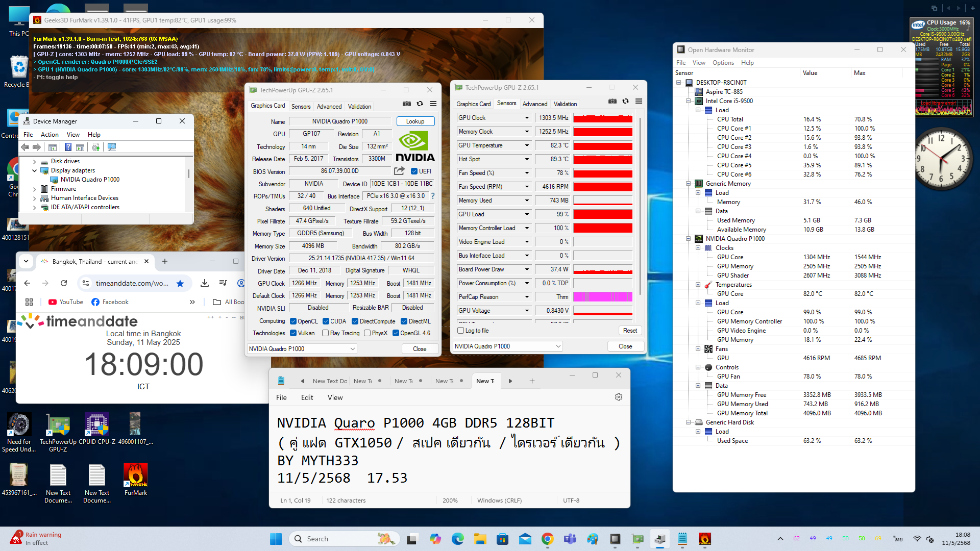Viewport: 980px width, 551px height.
Task: Open GPU-Z hamburger menu icon
Action: (x=433, y=104)
